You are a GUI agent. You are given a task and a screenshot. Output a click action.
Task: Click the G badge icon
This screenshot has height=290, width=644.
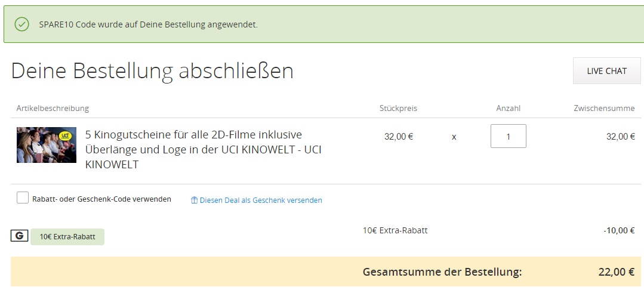19,236
